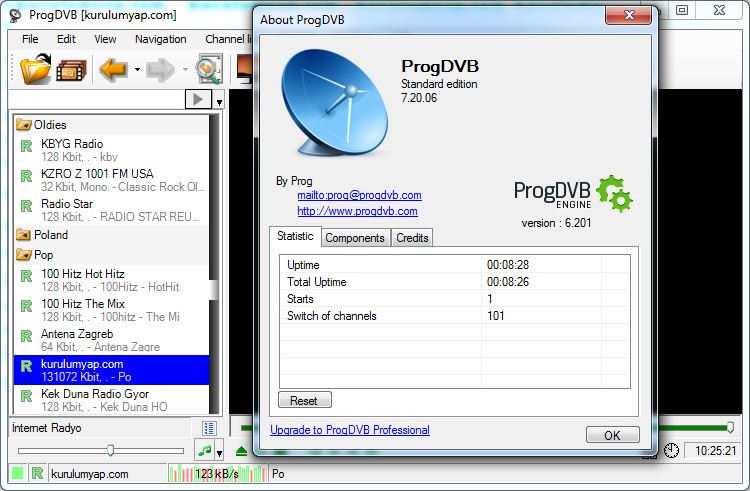The height and width of the screenshot is (491, 750).
Task: Click the green seek bar thumb
Action: point(730,427)
